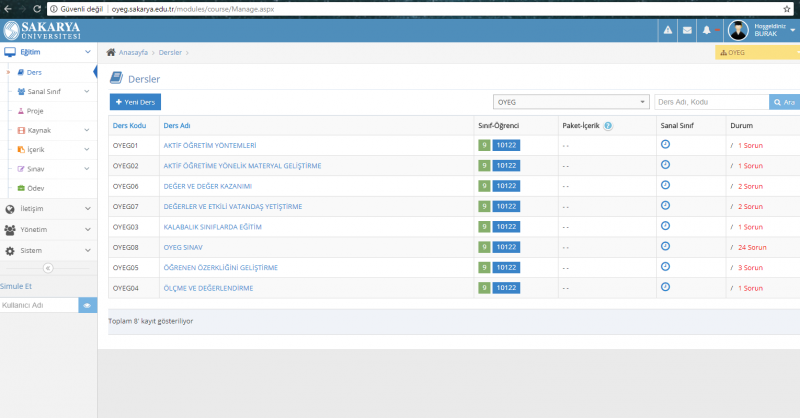Open the notifications bell icon
Image resolution: width=800 pixels, height=418 pixels.
coord(706,31)
